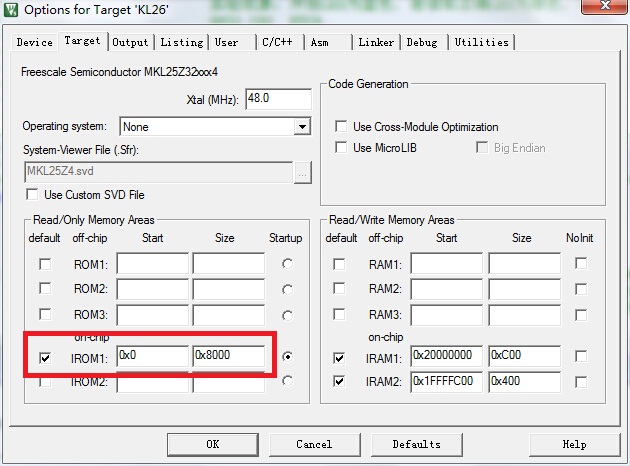The width and height of the screenshot is (630, 466).
Task: Enable Use MicroLIB option
Action: tap(341, 147)
